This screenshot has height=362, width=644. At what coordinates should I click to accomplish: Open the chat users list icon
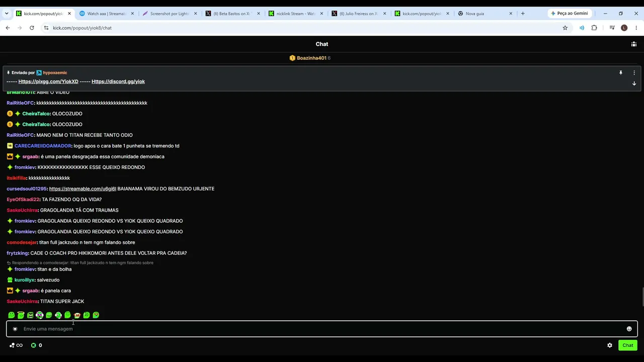click(x=634, y=44)
